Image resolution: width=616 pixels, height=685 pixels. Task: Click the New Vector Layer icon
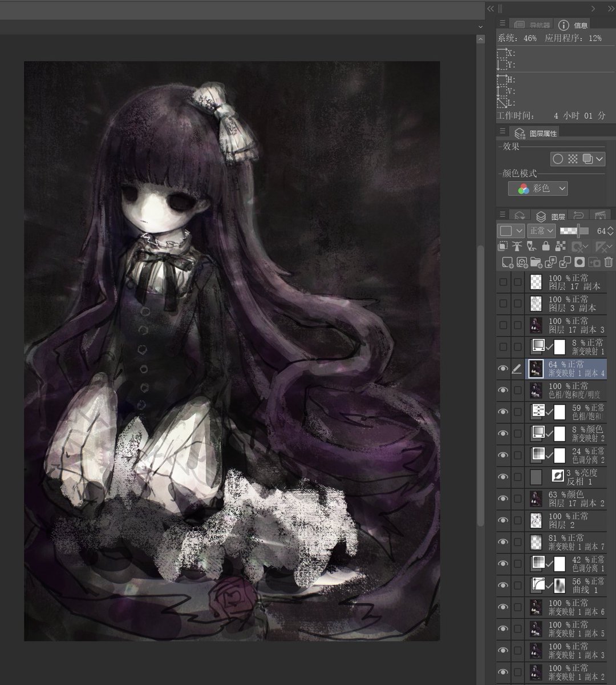coord(522,262)
